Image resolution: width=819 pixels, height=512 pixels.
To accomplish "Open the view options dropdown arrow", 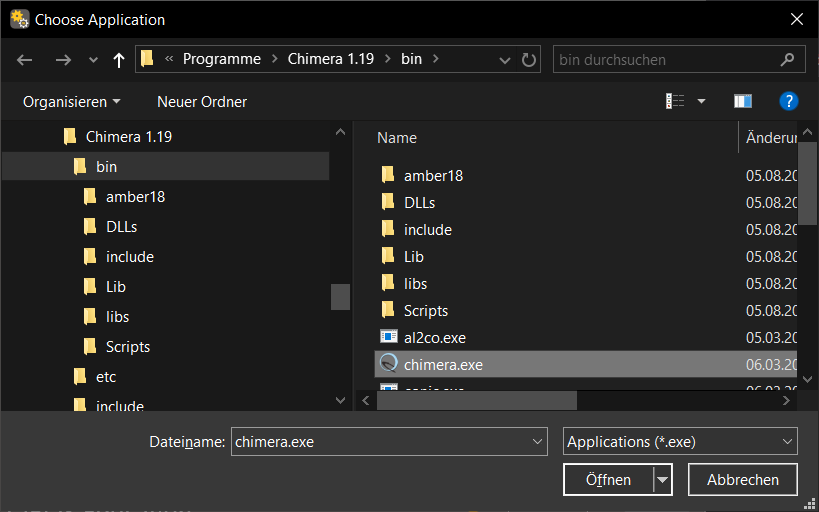I will click(x=701, y=101).
